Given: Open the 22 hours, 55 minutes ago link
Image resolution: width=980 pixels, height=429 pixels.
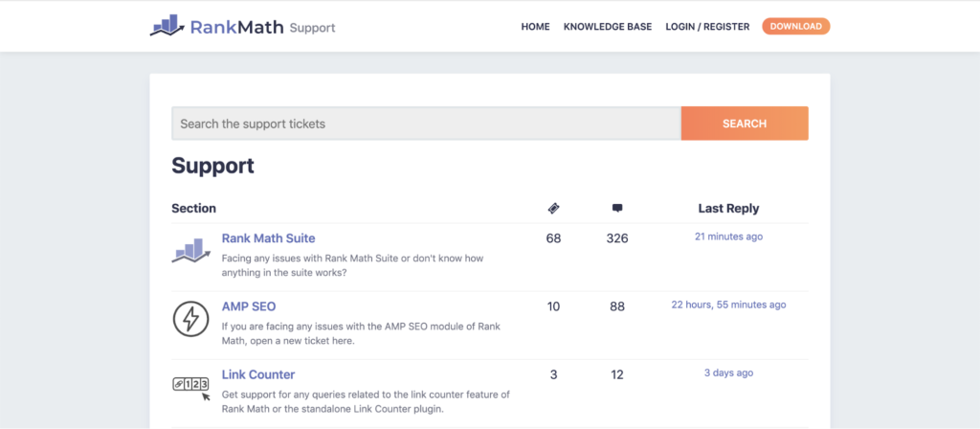Looking at the screenshot, I should [728, 305].
